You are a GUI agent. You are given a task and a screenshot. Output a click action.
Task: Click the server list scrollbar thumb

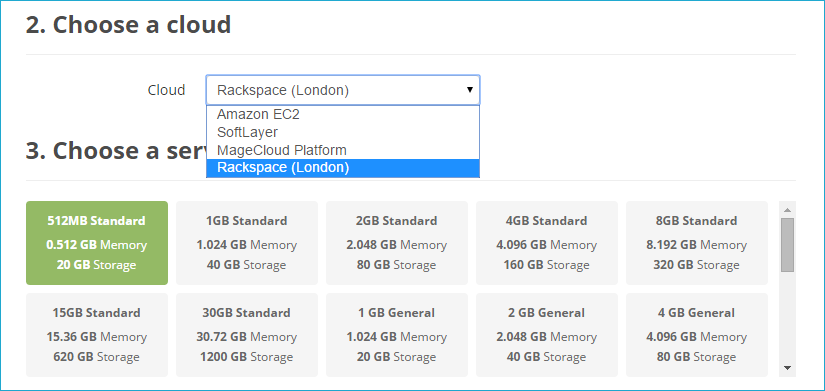[787, 245]
